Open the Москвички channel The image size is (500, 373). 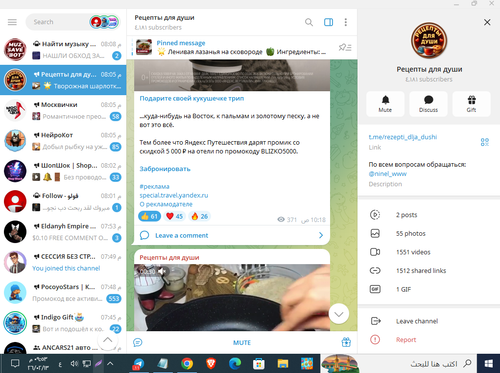tap(63, 110)
